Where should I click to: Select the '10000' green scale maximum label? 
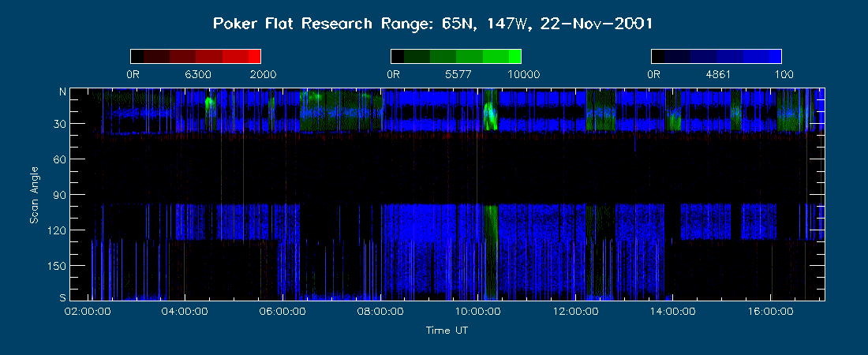524,75
